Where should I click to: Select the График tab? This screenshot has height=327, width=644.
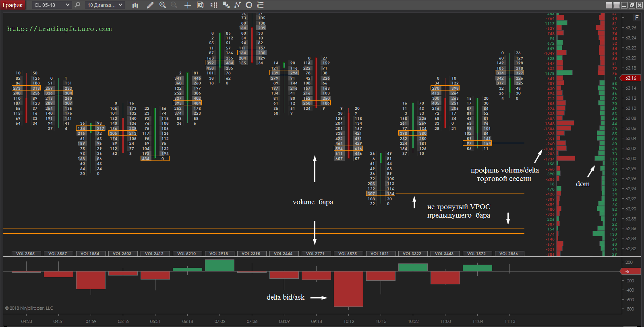[x=12, y=5]
